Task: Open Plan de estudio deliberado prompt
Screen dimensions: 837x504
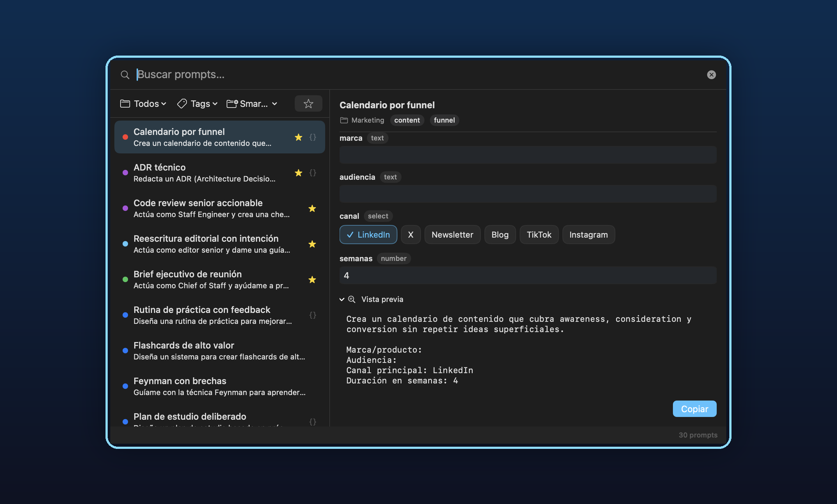Action: tap(220, 417)
